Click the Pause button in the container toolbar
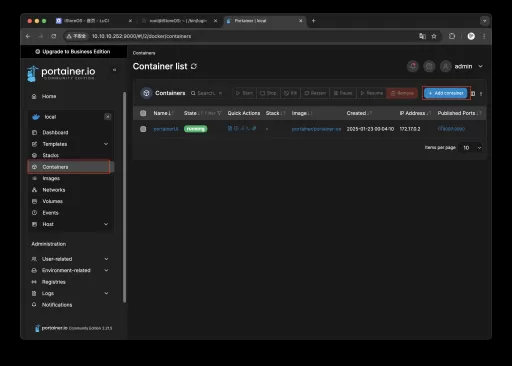 point(343,93)
